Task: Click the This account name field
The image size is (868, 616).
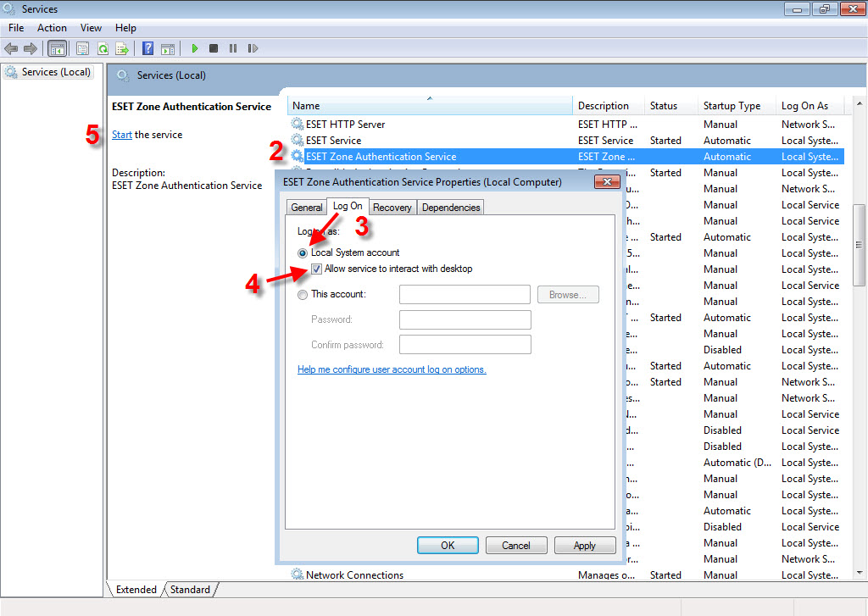Action: pos(465,294)
